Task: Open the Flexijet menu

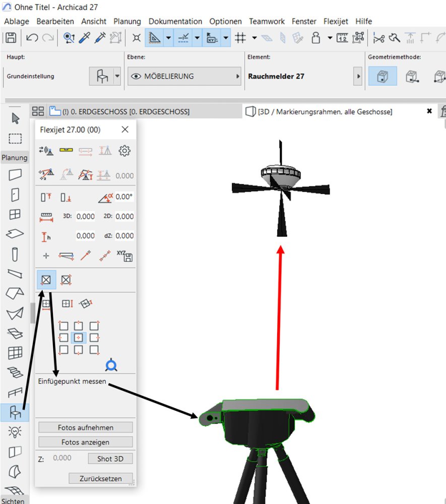Action: tap(336, 21)
